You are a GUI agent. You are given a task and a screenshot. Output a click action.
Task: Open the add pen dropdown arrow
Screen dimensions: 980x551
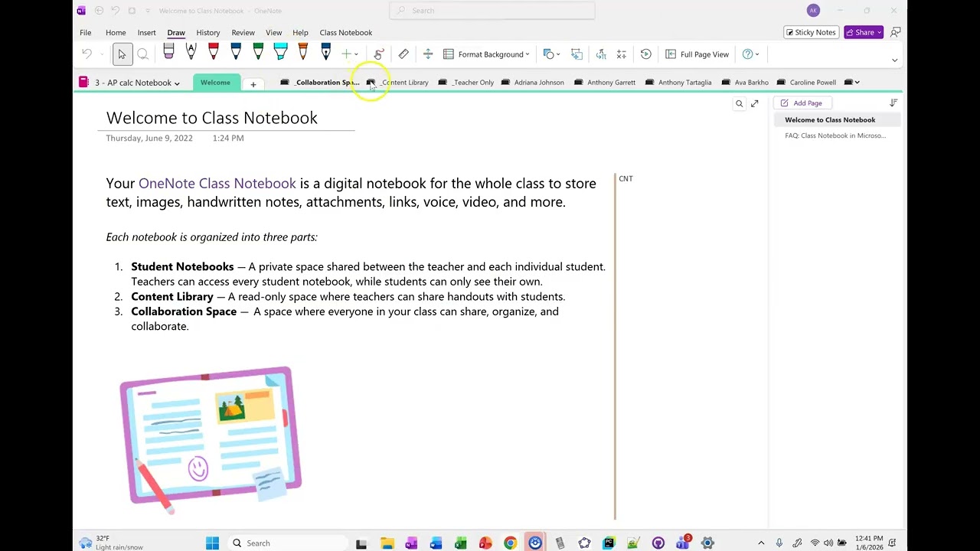pos(356,54)
